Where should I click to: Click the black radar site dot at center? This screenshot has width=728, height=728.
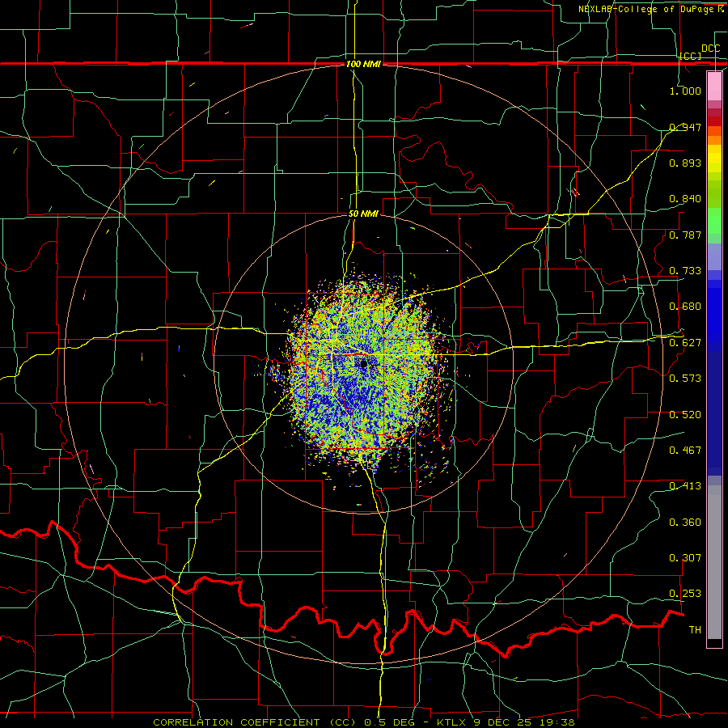tap(363, 364)
